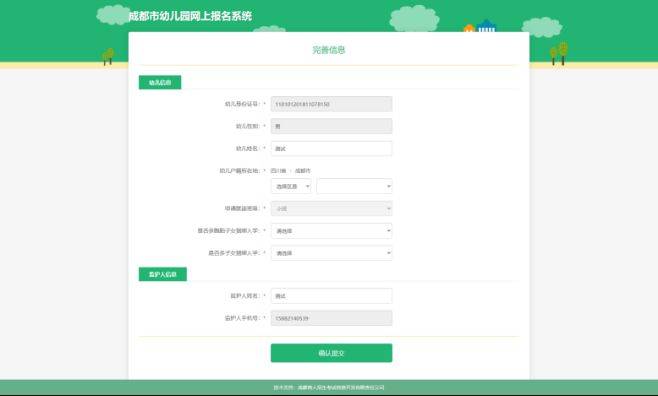658x396 pixels.
Task: Click the greyed 幼儿身份证号 ID number field
Action: click(x=331, y=104)
